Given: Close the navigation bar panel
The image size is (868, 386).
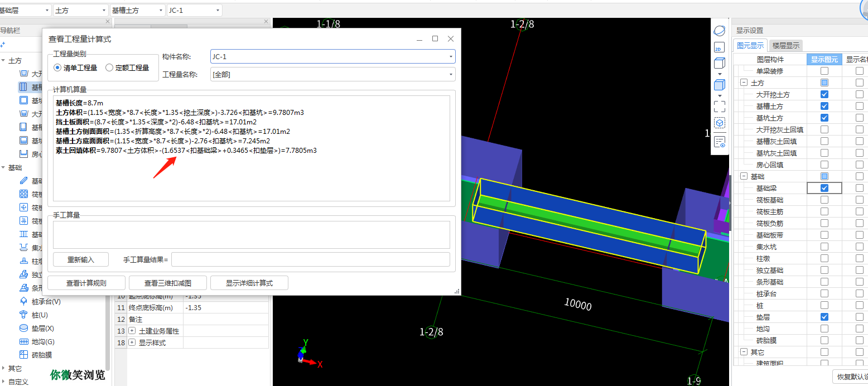Looking at the screenshot, I should tap(108, 21).
